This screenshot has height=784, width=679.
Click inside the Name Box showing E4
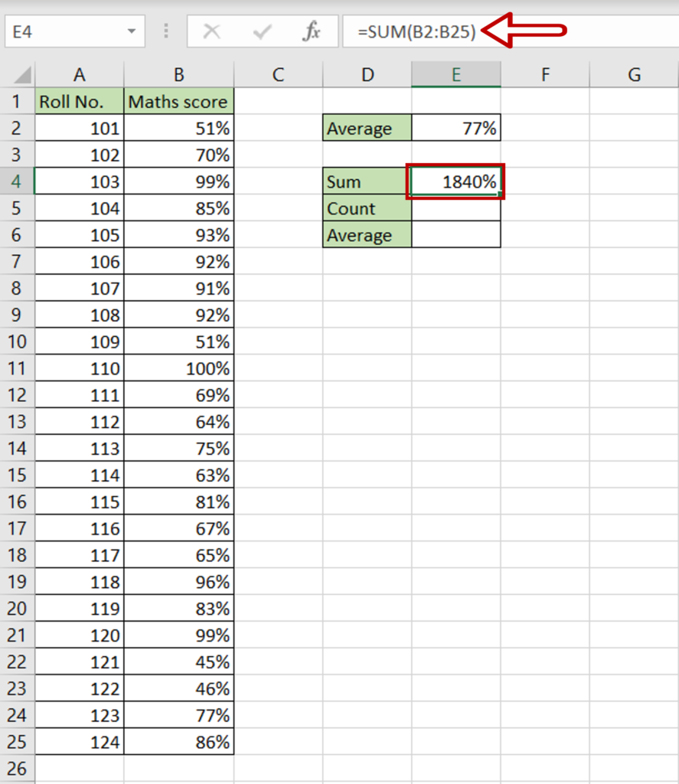click(61, 31)
